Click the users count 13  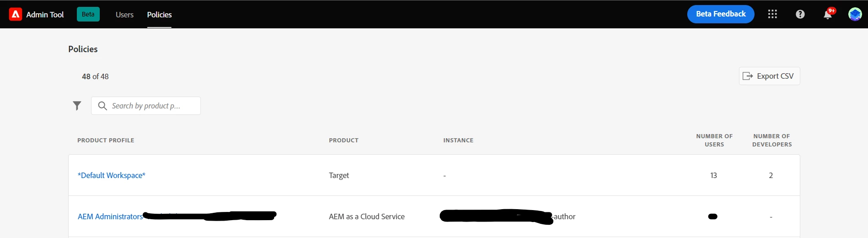coord(713,175)
